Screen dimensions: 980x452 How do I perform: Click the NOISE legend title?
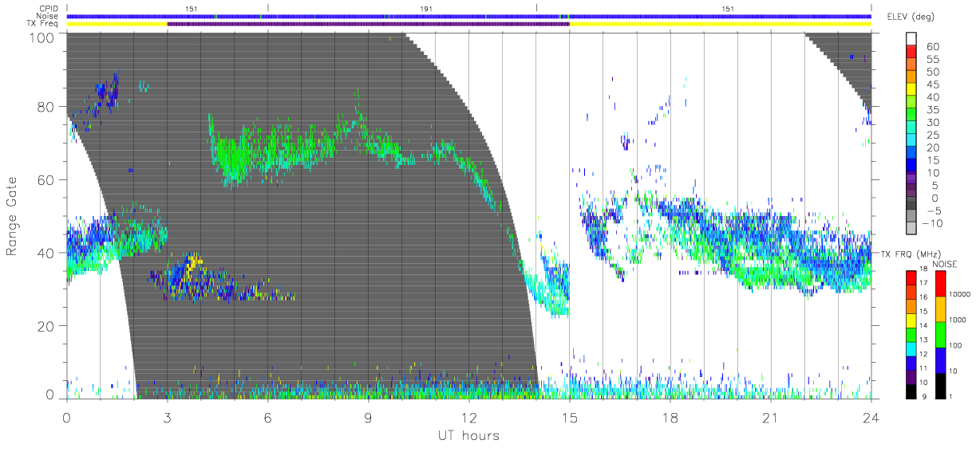945,263
